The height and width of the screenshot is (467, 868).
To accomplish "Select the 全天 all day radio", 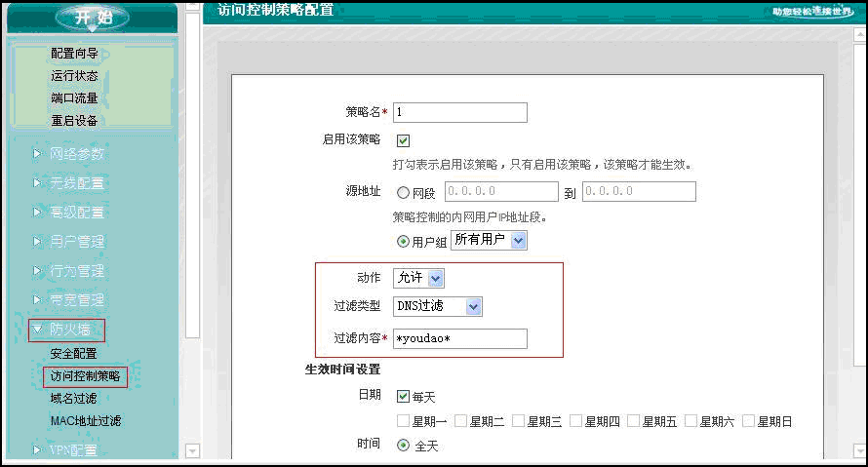I will (x=403, y=446).
